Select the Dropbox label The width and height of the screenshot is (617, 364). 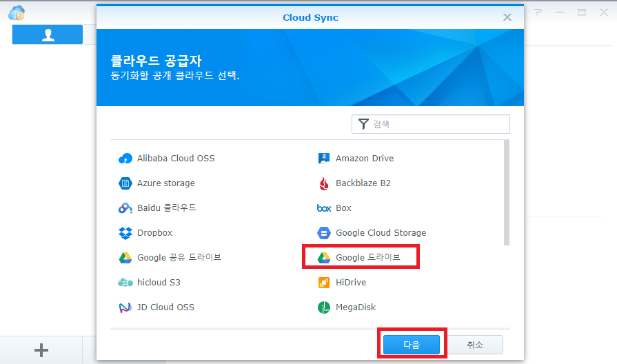click(x=154, y=233)
